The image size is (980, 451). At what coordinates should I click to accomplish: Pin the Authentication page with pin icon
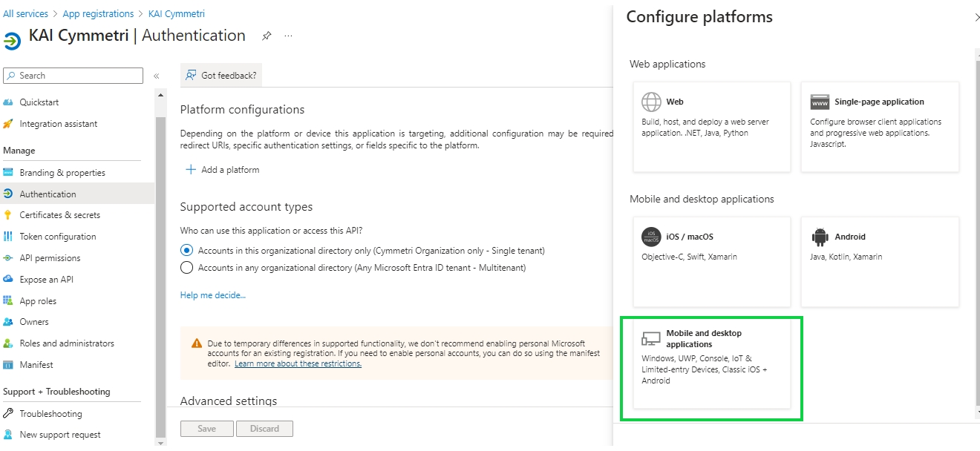(x=267, y=36)
